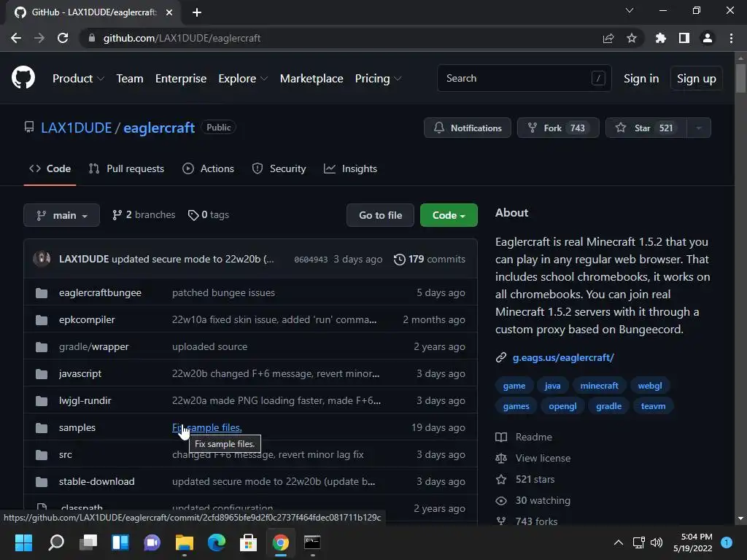
Task: Bookmark this page with star icon
Action: (632, 38)
